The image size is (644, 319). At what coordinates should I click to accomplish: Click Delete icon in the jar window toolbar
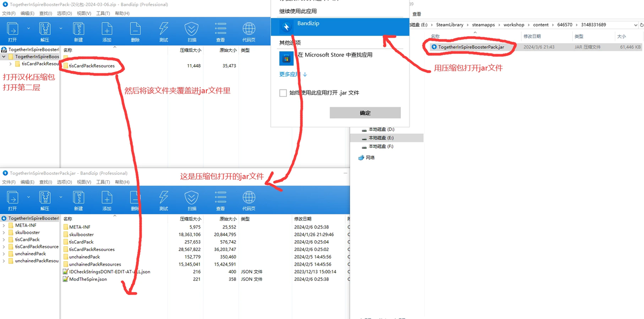coord(135,198)
